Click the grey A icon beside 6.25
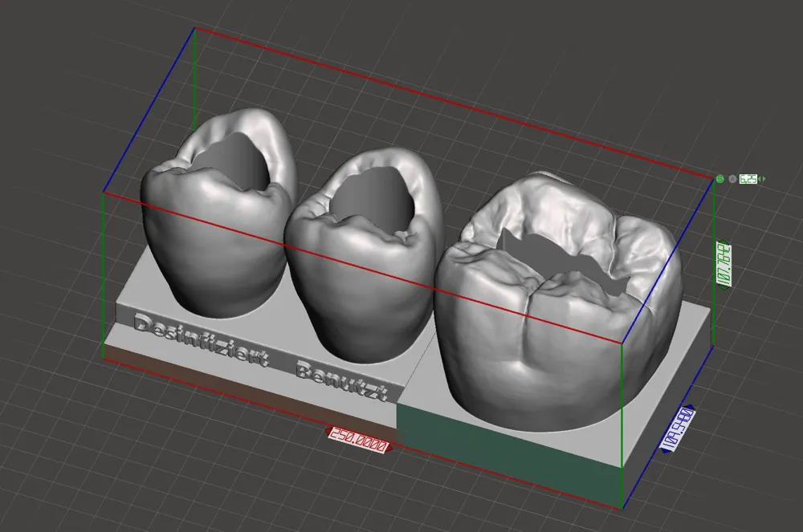 point(733,179)
